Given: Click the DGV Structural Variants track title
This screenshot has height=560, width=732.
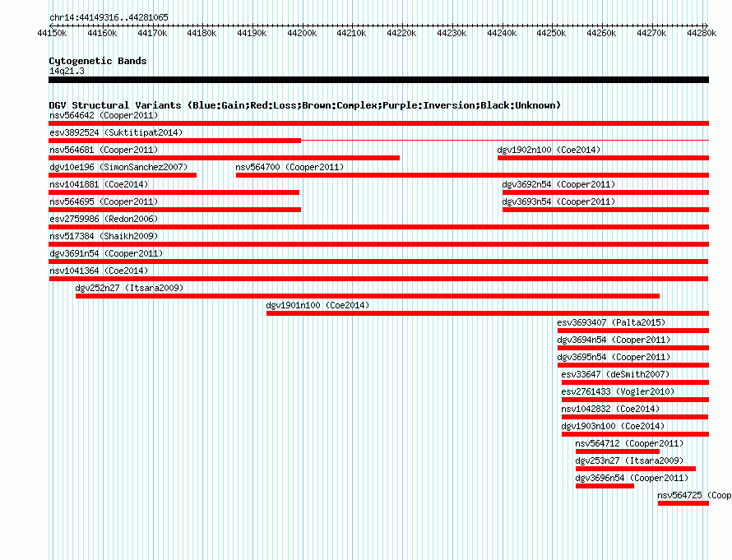Looking at the screenshot, I should (x=305, y=105).
